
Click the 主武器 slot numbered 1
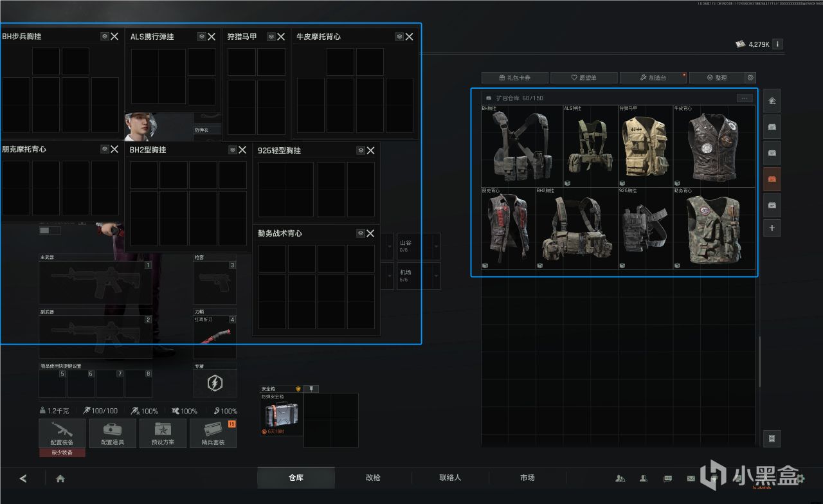point(96,282)
